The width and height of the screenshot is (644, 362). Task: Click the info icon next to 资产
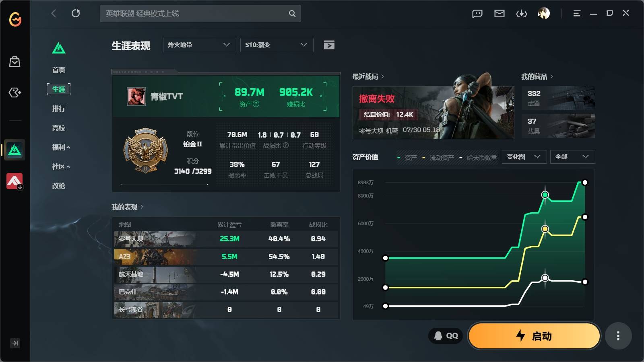(x=256, y=104)
